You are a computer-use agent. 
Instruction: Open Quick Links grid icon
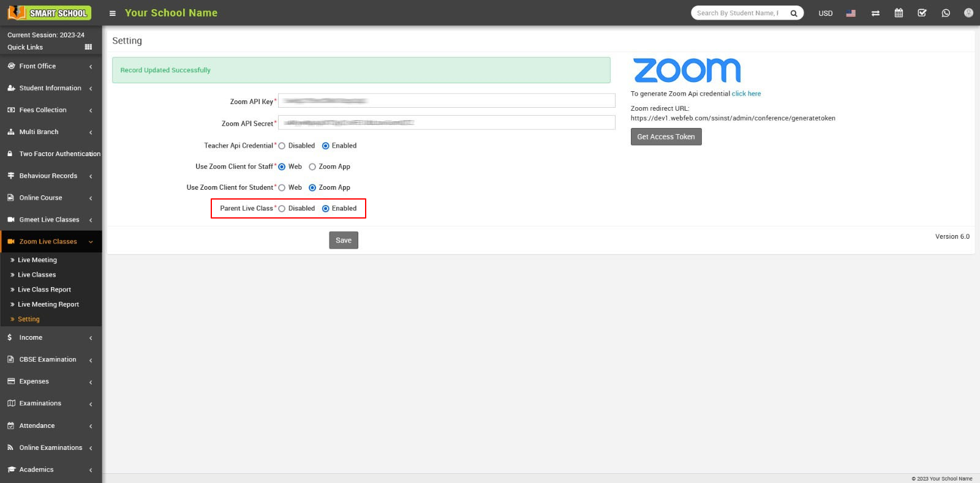coord(88,47)
